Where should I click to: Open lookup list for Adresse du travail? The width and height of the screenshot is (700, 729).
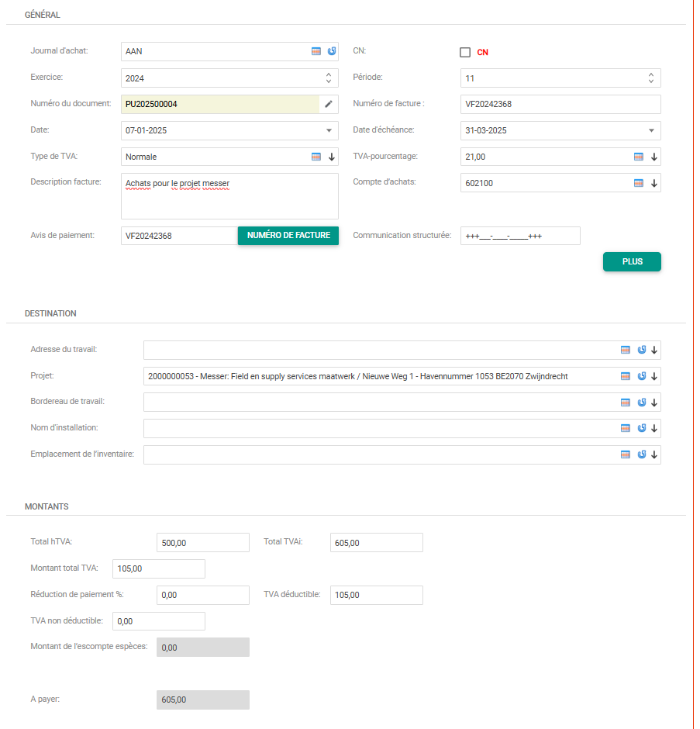click(626, 350)
